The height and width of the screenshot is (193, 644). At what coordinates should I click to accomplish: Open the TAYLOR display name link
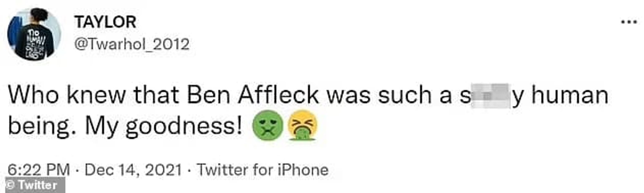coord(105,22)
